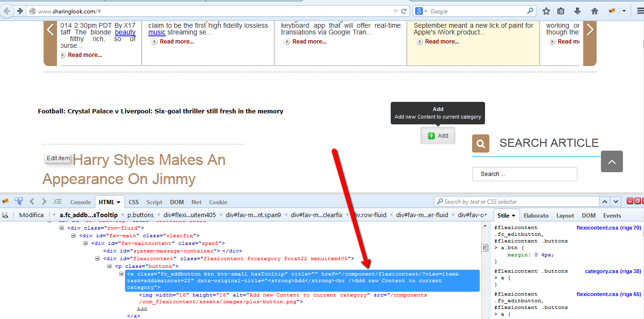
Task: Click the green plus Add button
Action: pos(438,136)
